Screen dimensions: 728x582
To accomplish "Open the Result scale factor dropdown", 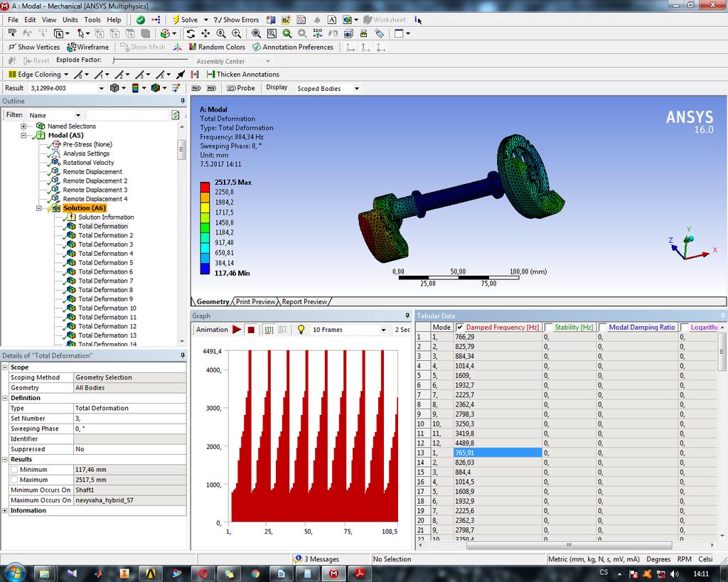I will pyautogui.click(x=101, y=88).
